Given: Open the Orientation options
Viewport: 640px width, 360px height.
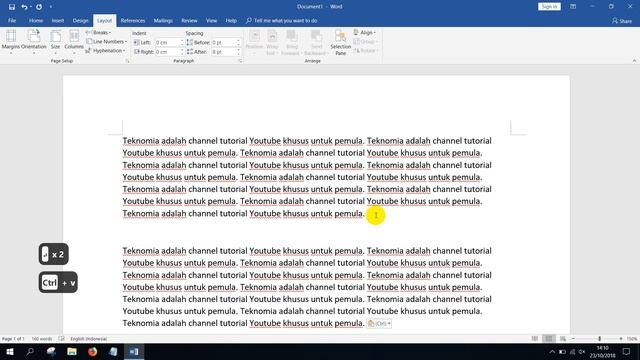Looking at the screenshot, I should (34, 42).
